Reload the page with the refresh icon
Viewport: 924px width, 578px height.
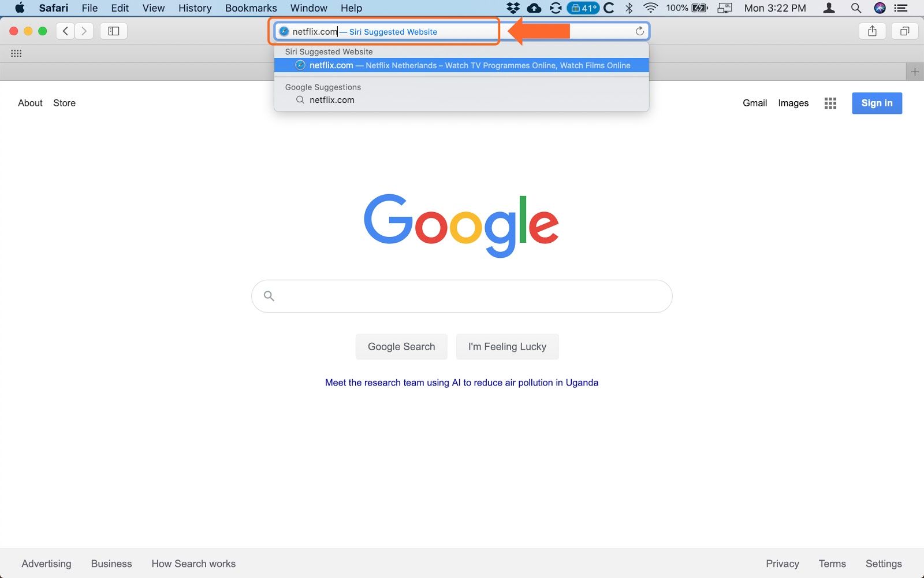(640, 31)
